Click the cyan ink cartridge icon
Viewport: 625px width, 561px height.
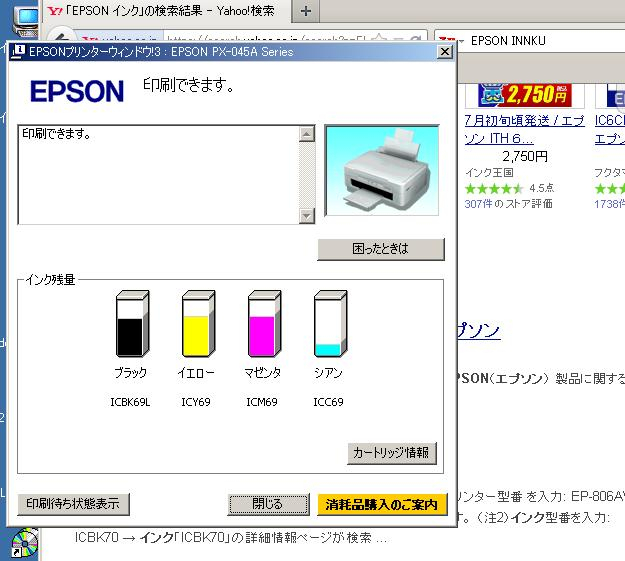[x=328, y=324]
